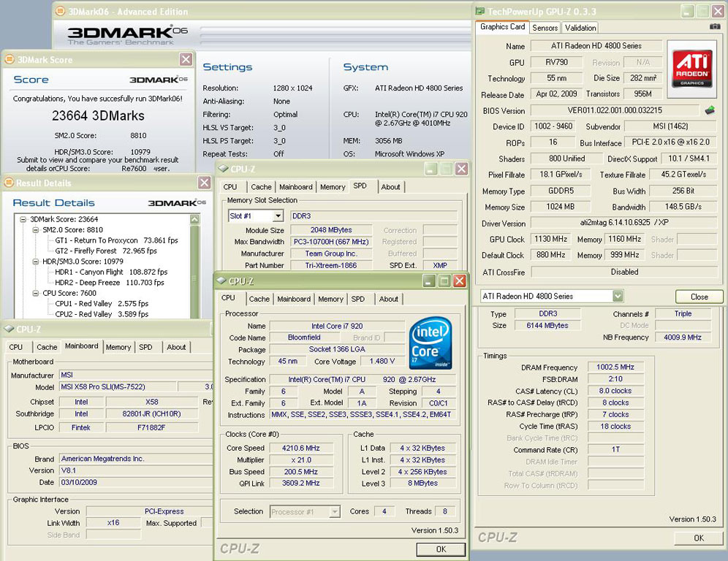Click the 3DMark Score window orange icon
The width and height of the screenshot is (728, 561).
coord(9,59)
